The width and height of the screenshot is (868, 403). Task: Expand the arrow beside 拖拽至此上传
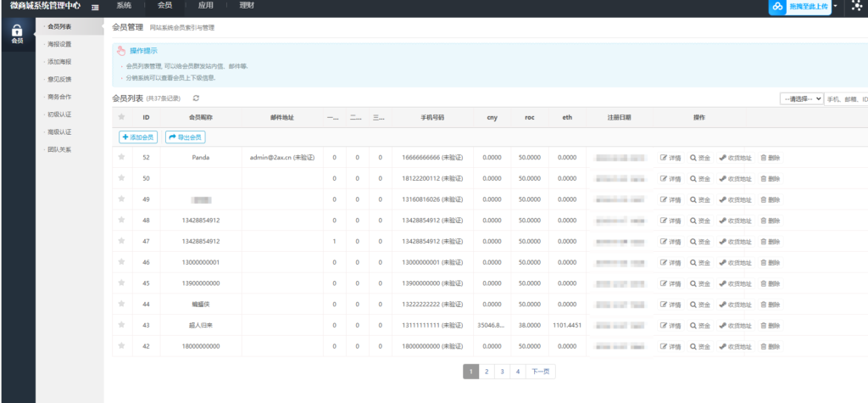click(x=835, y=6)
